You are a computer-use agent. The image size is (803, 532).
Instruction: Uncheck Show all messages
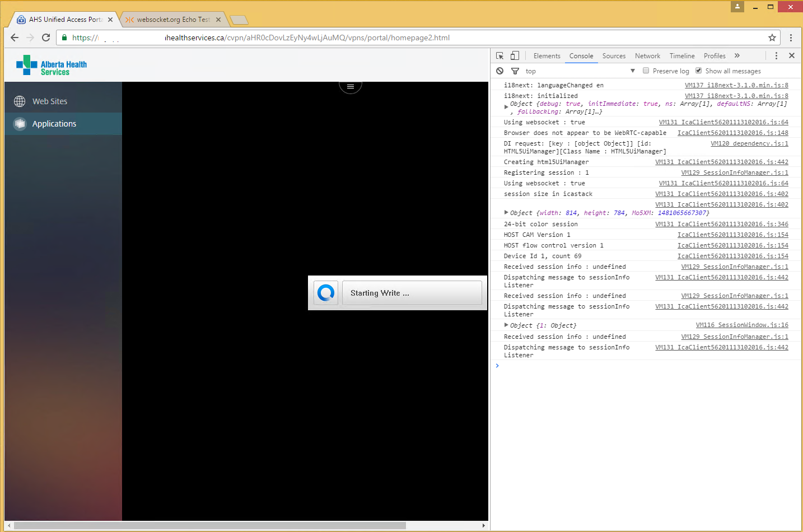[x=698, y=71]
